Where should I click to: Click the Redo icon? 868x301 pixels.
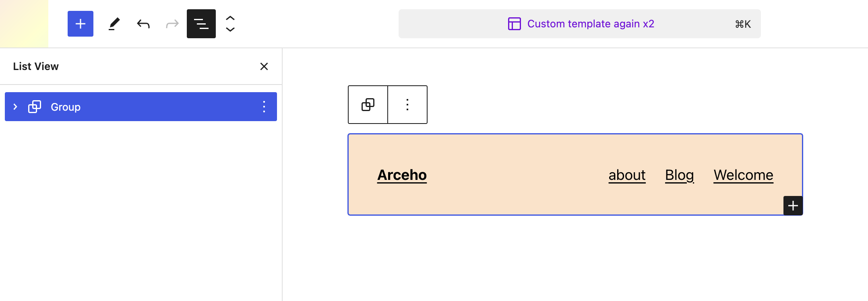coord(172,24)
